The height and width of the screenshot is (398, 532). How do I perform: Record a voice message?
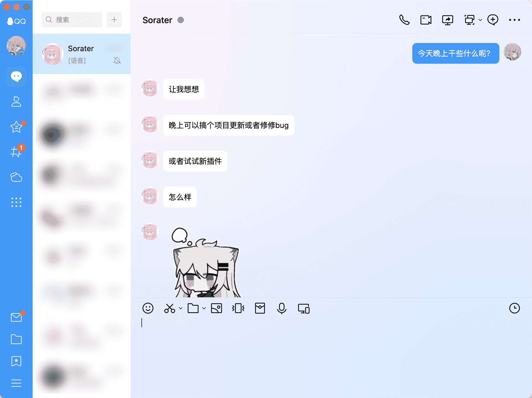point(282,308)
